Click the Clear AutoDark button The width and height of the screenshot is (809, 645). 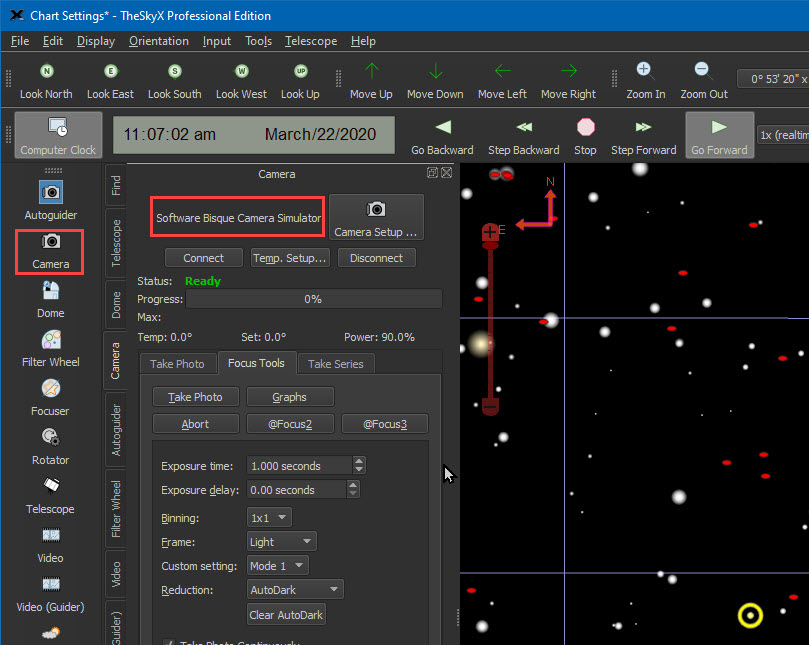286,615
